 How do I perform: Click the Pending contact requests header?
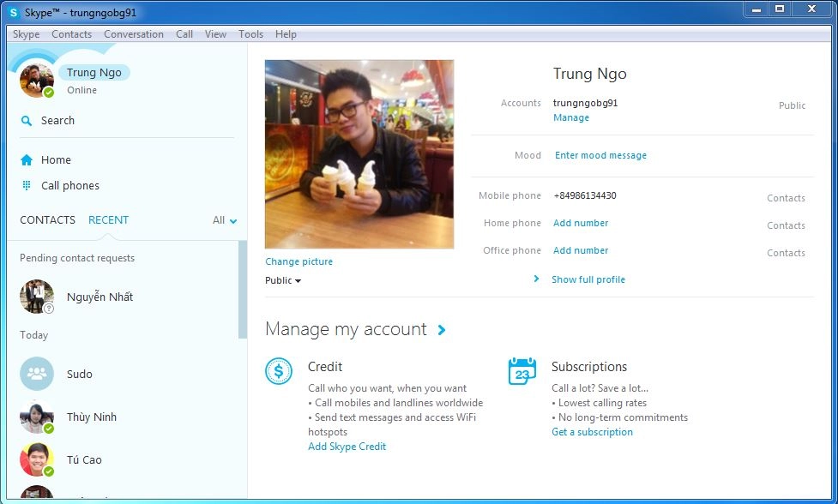pyautogui.click(x=77, y=258)
